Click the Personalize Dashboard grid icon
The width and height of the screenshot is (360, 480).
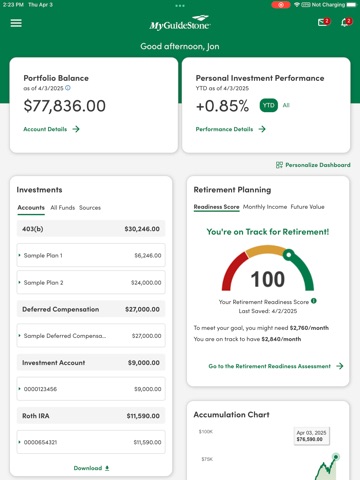[x=279, y=165]
